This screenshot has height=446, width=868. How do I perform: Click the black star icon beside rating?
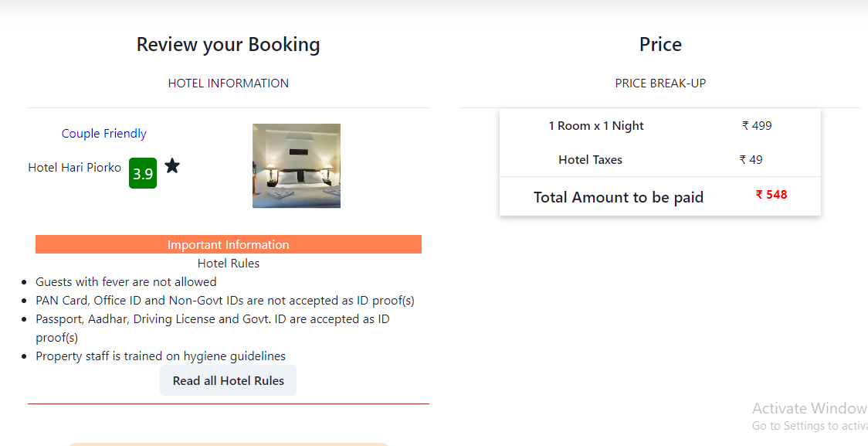171,165
